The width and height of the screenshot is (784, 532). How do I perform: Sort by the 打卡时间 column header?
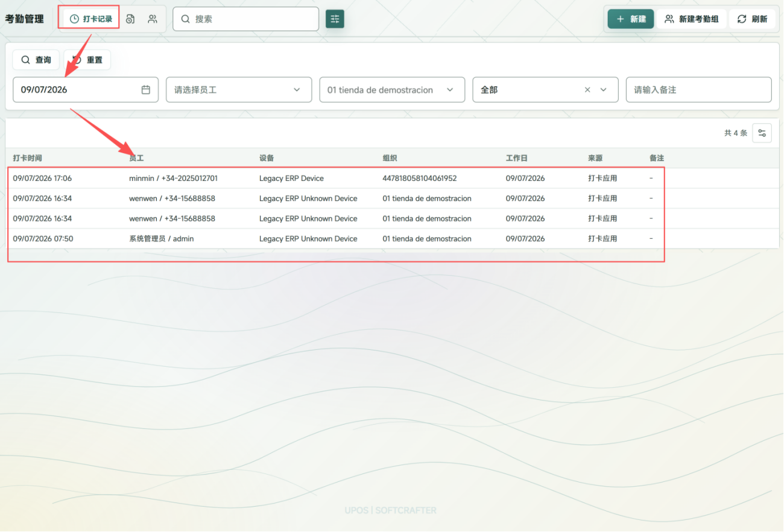28,158
